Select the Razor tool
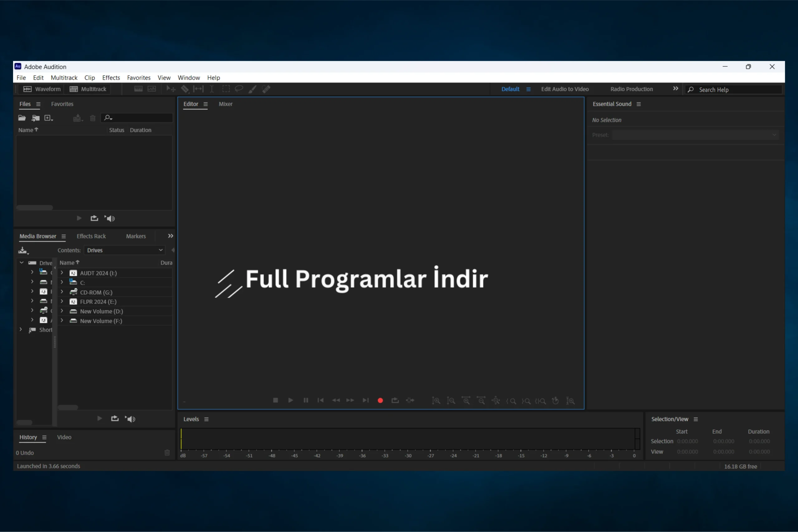This screenshot has height=532, width=798. click(x=185, y=89)
